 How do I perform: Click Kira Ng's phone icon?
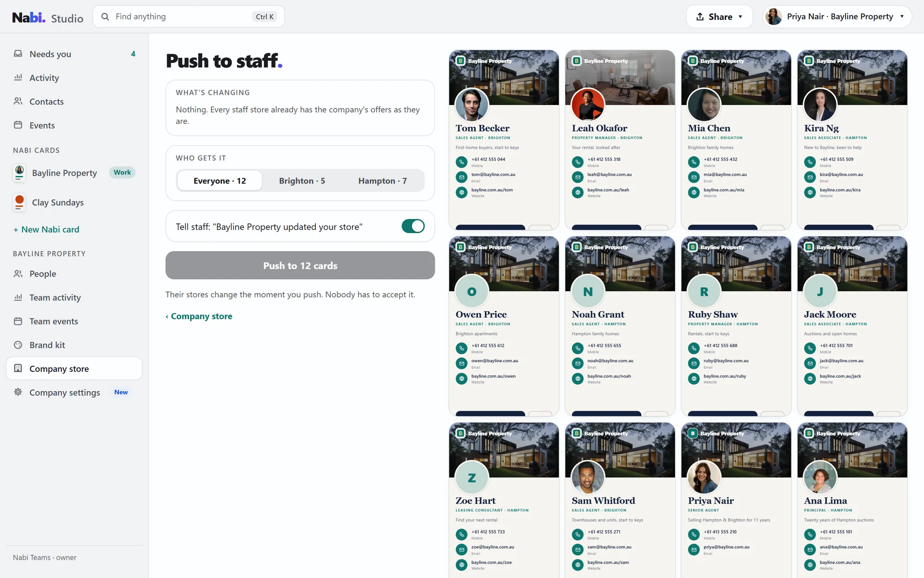click(810, 162)
